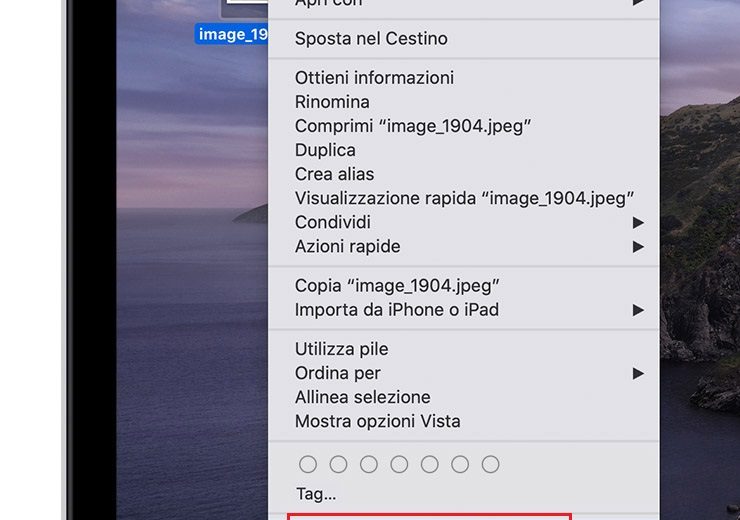The image size is (740, 520).
Task: Choose the Crea alias option
Action: click(334, 174)
